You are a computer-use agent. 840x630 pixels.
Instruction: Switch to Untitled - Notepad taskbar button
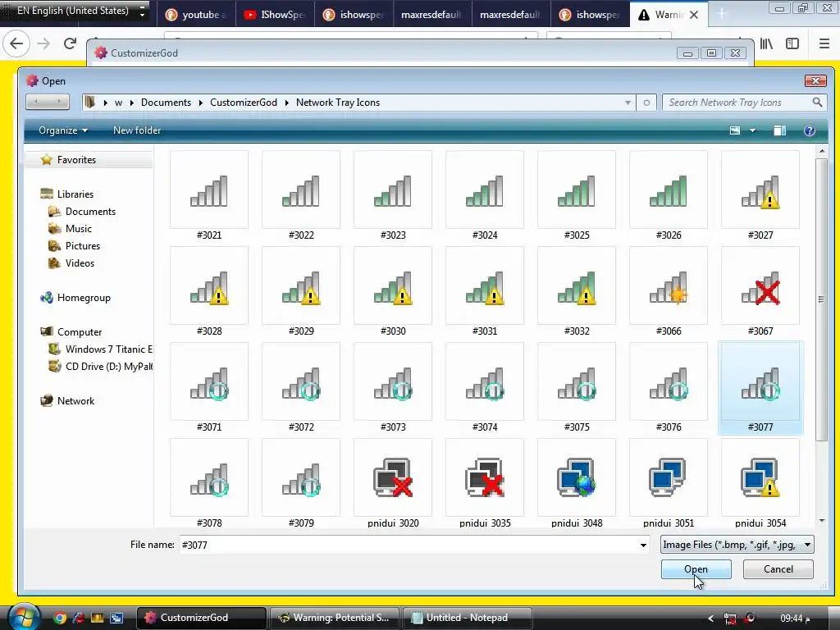467,617
